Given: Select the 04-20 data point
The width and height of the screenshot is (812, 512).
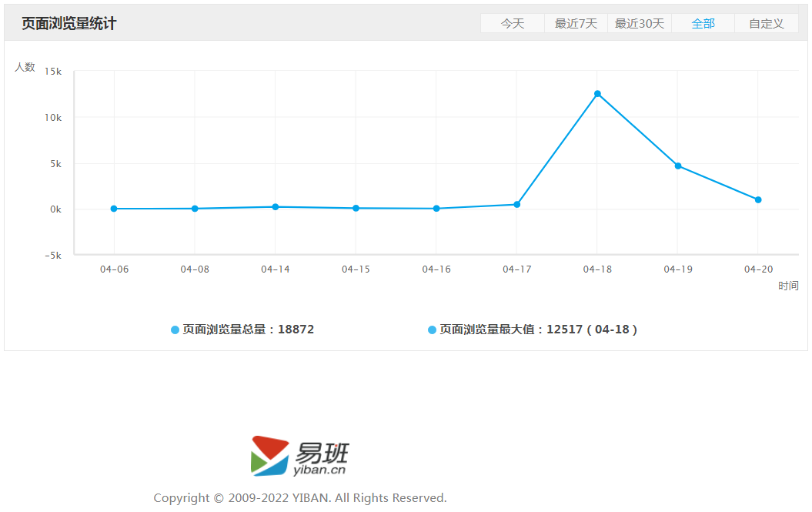Looking at the screenshot, I should click(x=758, y=199).
